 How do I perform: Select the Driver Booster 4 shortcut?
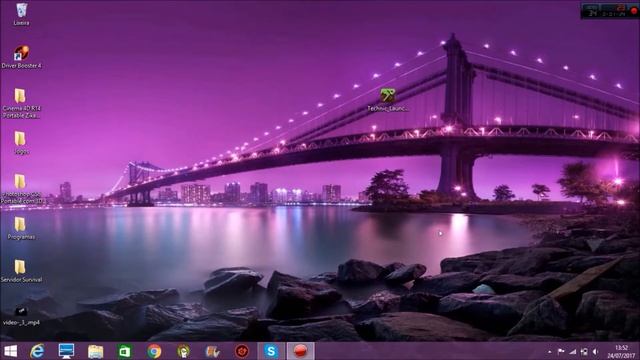coord(21,56)
